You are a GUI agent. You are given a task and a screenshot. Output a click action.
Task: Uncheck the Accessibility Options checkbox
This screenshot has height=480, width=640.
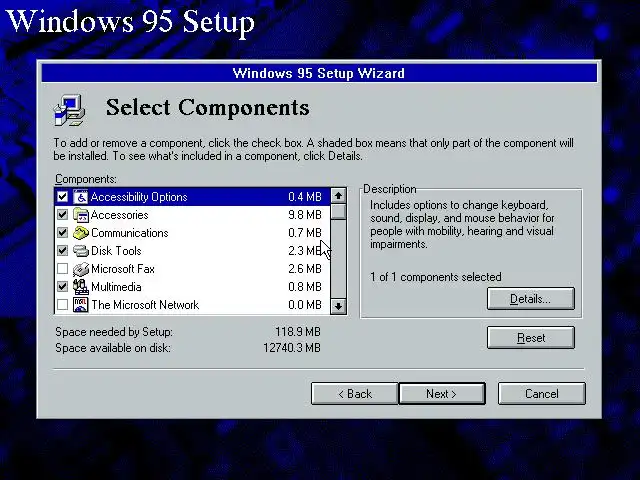pos(62,197)
